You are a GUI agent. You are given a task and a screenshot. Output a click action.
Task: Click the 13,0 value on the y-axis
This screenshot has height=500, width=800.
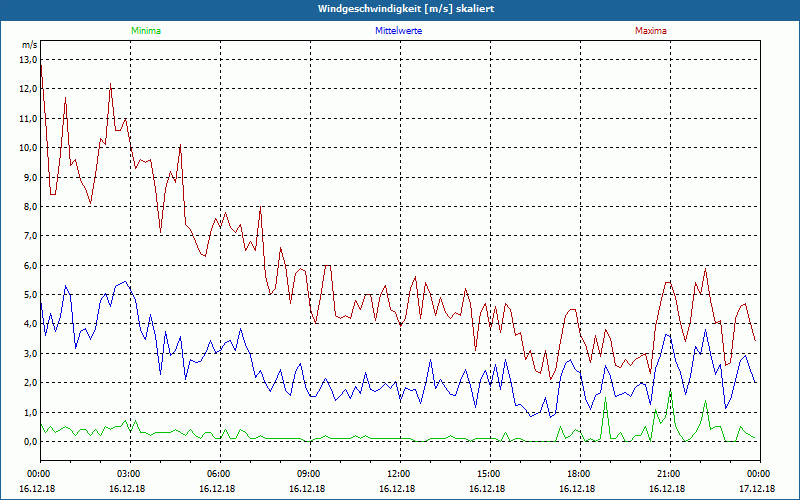point(29,60)
